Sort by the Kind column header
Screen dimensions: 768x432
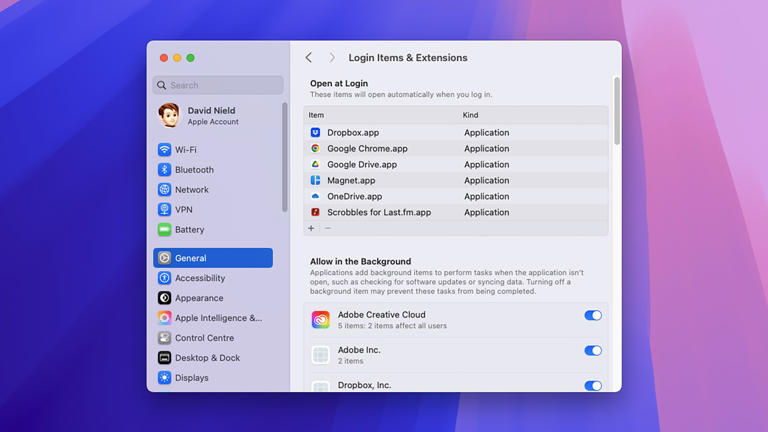tap(470, 115)
